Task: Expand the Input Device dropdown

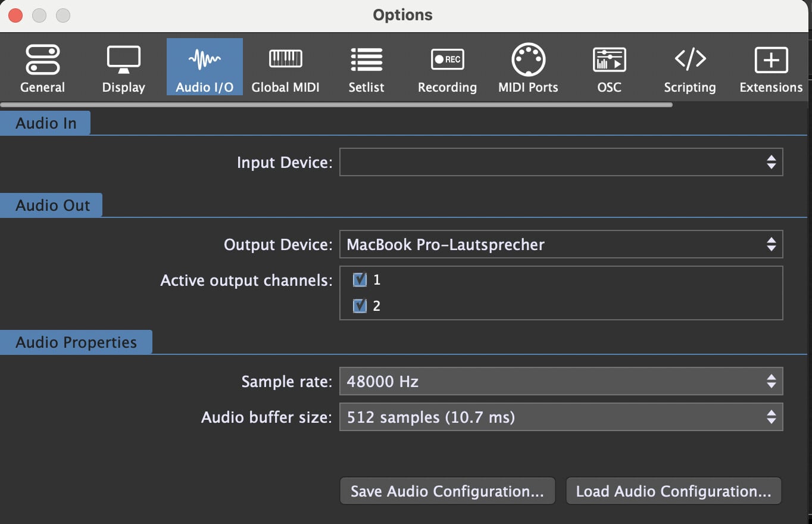Action: tap(561, 162)
